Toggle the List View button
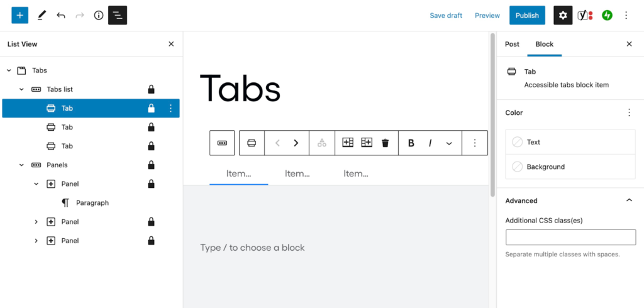 (x=118, y=16)
